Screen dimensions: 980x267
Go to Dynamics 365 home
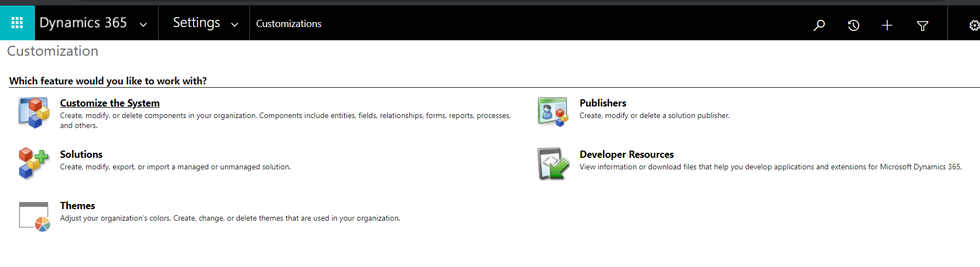pos(83,23)
